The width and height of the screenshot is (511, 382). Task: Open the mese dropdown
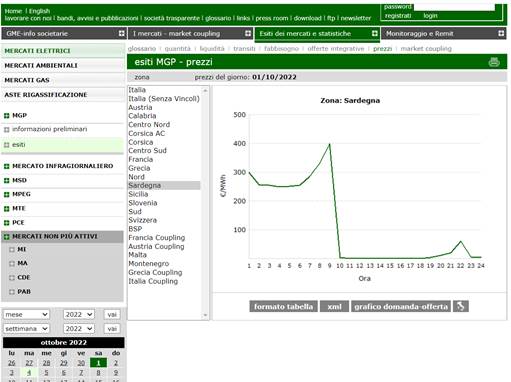pyautogui.click(x=26, y=314)
